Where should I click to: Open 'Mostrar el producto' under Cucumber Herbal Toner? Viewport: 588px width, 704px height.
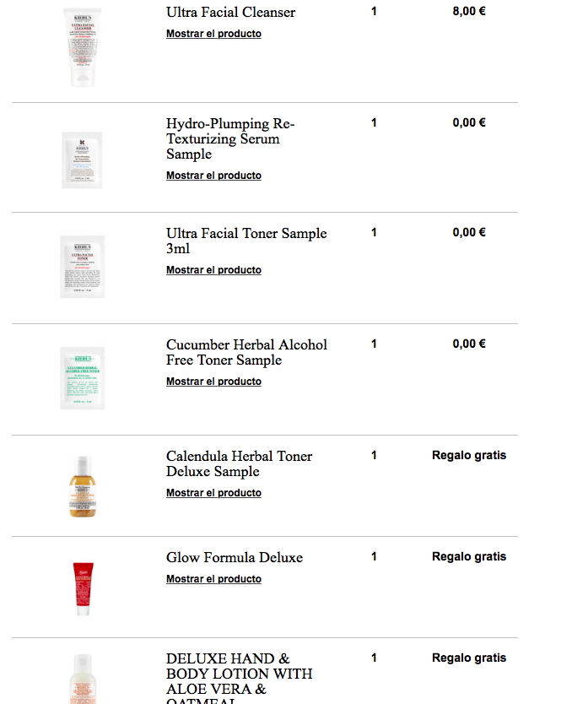point(213,382)
